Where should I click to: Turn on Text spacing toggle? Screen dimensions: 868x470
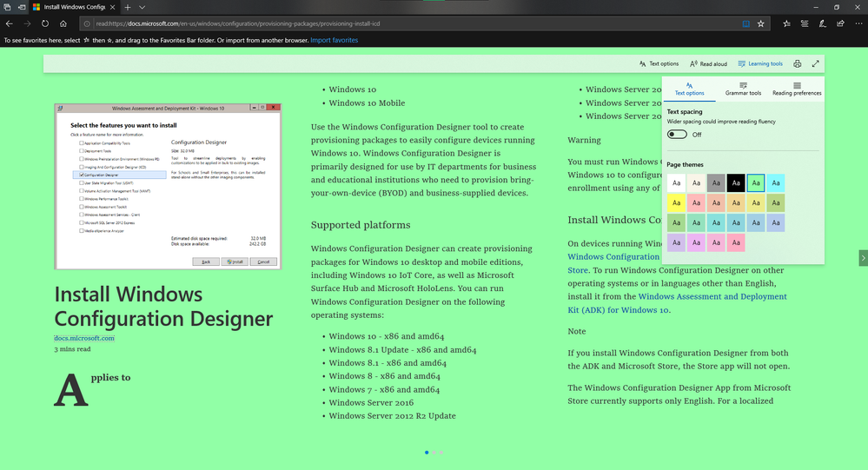coord(677,135)
